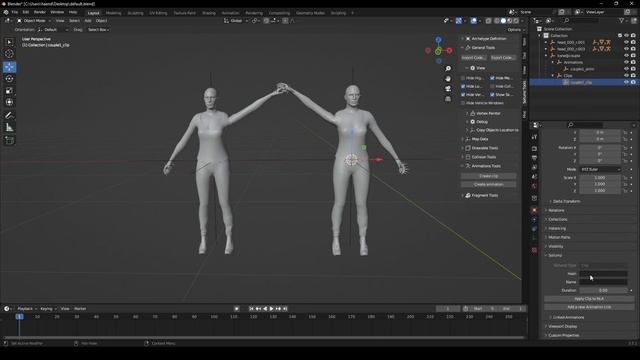Viewport: 640px width, 360px height.
Task: Open the Render properties tab icon
Action: pyautogui.click(x=534, y=149)
